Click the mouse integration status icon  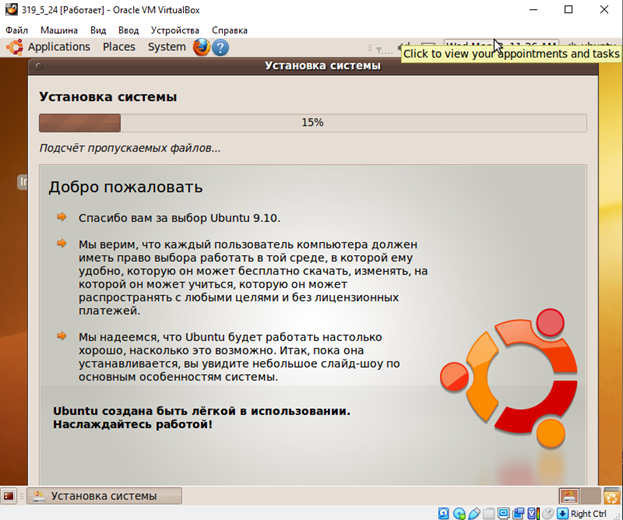tap(548, 513)
